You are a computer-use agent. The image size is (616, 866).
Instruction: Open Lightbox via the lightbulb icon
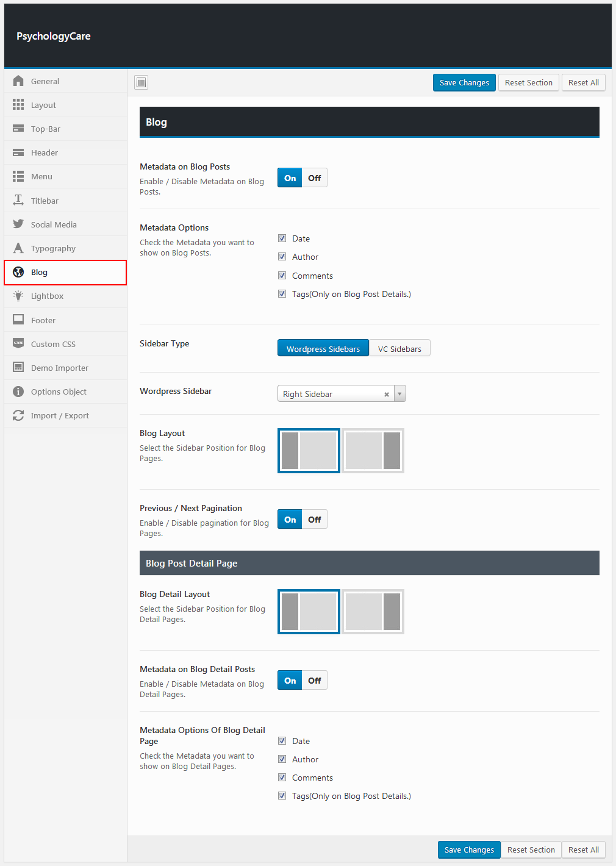coord(18,296)
